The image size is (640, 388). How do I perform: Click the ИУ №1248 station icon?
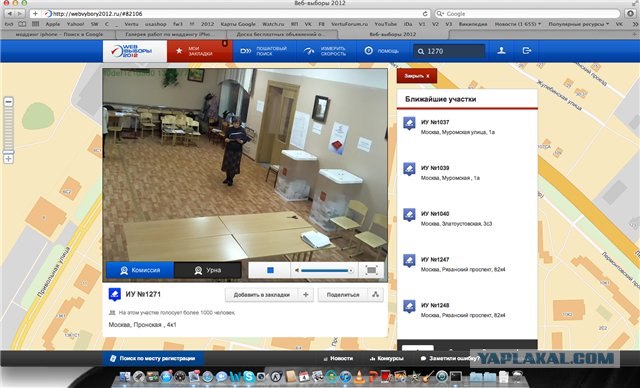pos(409,306)
